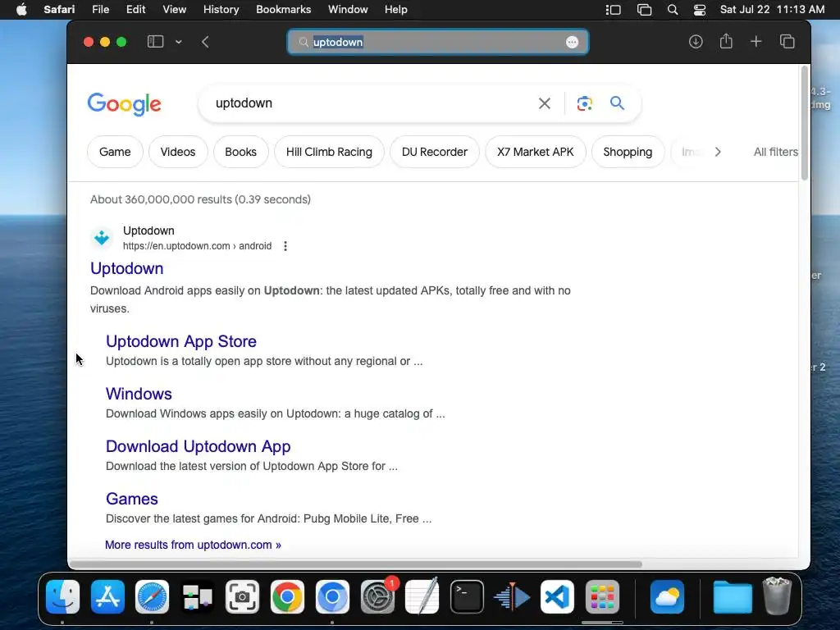Open the Apple menu
The width and height of the screenshot is (840, 630).
(21, 10)
